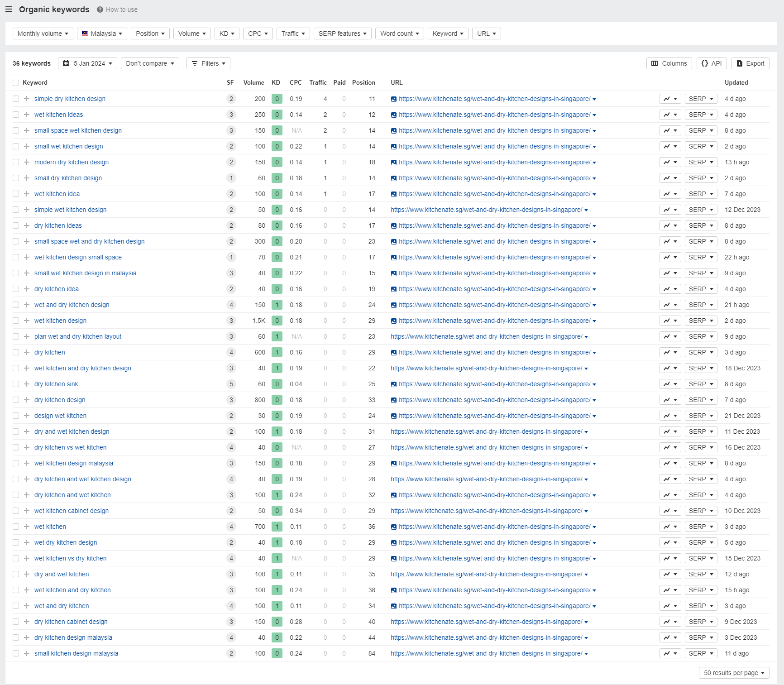The image size is (784, 685).
Task: Open the Malaysia country selector
Action: point(102,34)
